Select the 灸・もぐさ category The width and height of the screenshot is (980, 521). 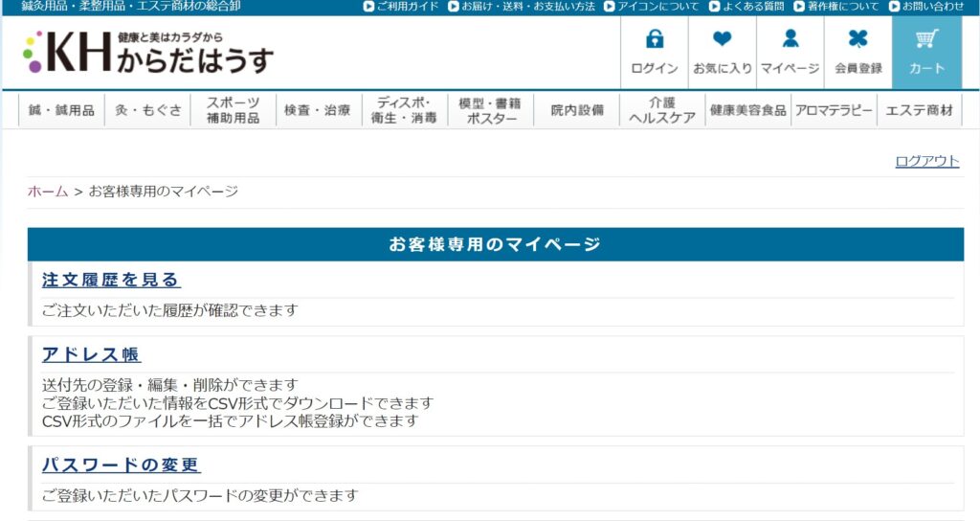point(148,110)
